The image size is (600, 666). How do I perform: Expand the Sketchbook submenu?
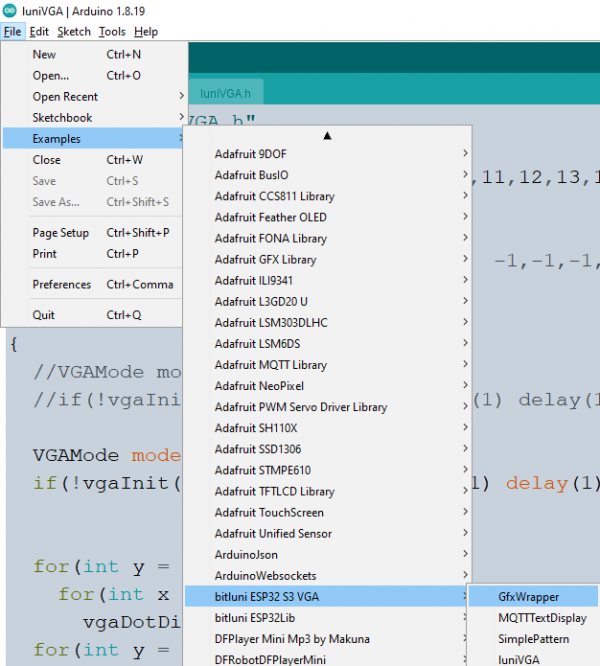[63, 118]
